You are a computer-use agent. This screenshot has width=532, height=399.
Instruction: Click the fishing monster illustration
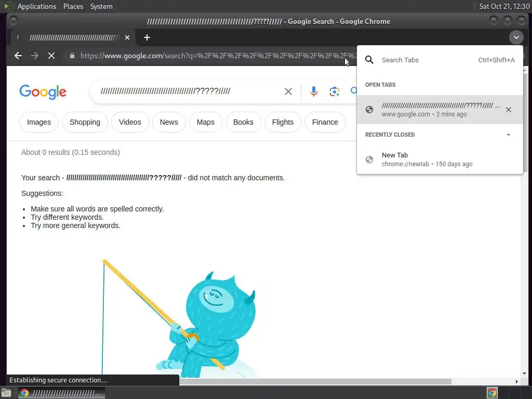179,319
